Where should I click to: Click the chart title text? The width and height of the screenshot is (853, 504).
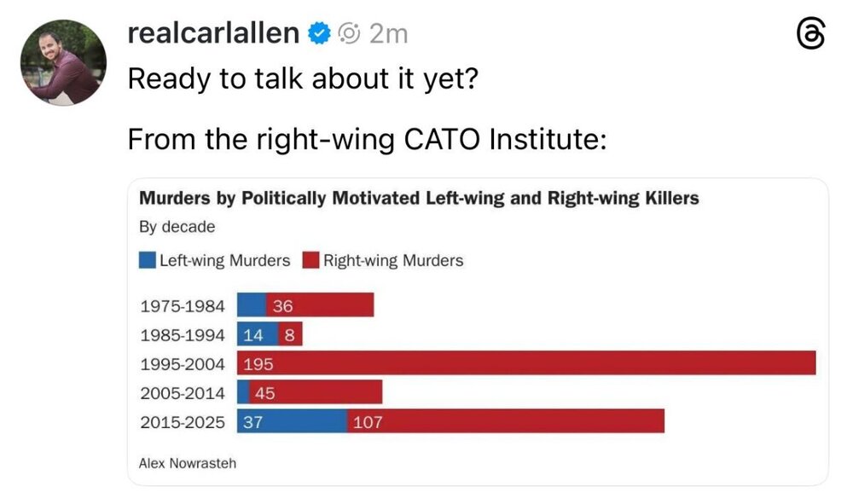(x=418, y=199)
